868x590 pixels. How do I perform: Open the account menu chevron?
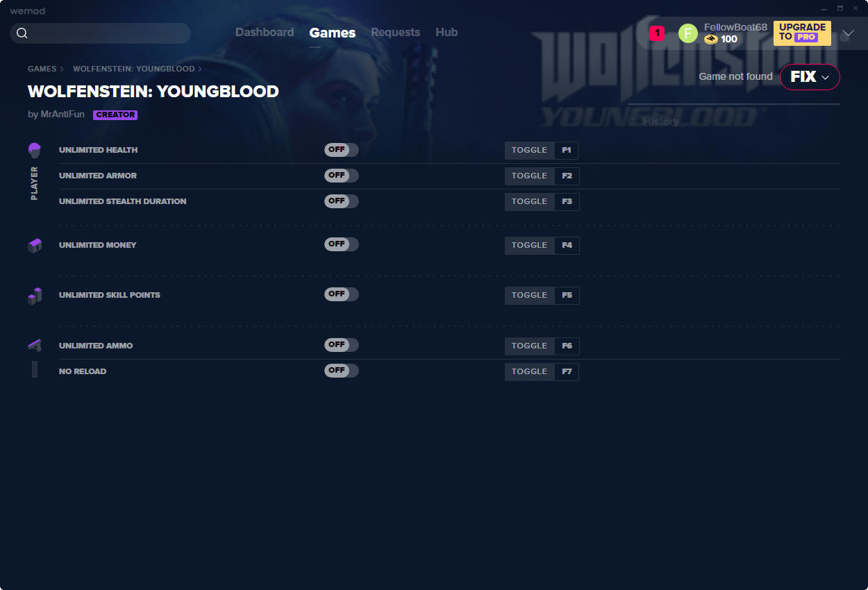pos(848,33)
